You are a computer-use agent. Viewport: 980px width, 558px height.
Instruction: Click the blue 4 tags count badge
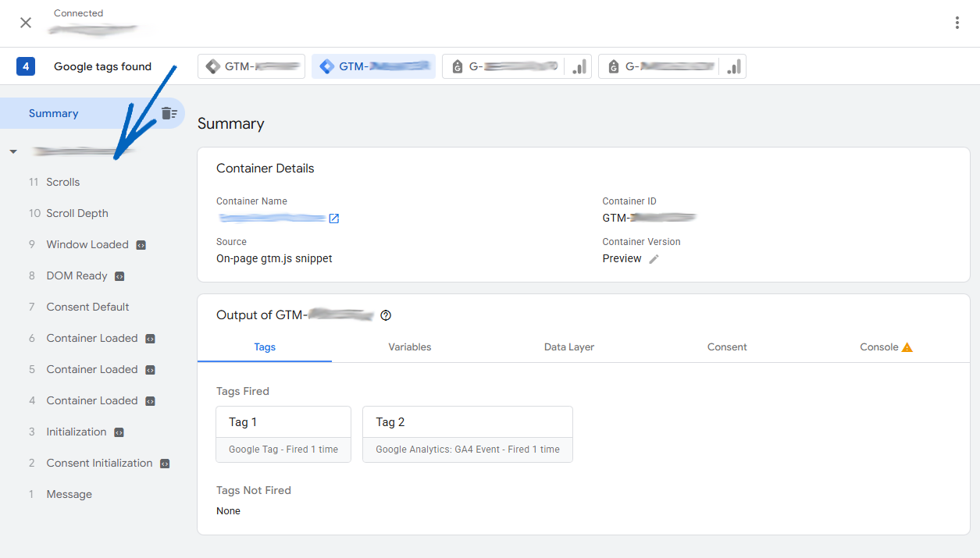26,66
